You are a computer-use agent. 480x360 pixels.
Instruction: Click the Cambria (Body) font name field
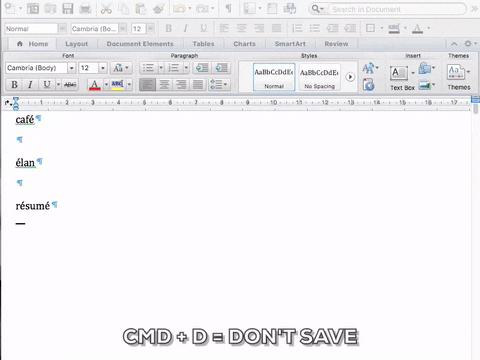[x=36, y=68]
